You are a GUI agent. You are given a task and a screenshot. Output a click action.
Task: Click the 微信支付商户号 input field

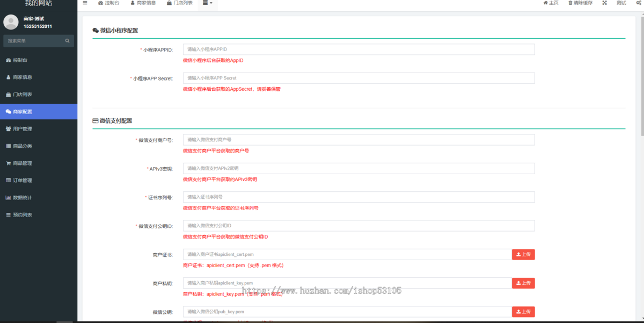pos(359,140)
